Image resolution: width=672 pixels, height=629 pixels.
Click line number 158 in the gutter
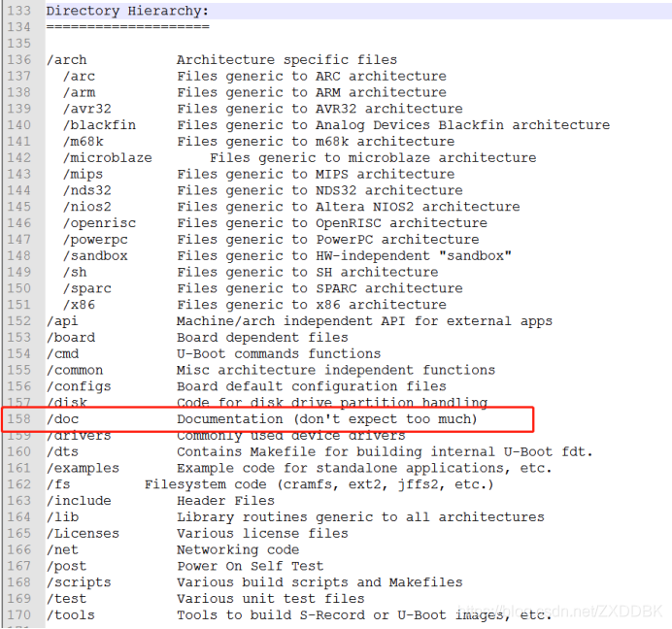(19, 418)
